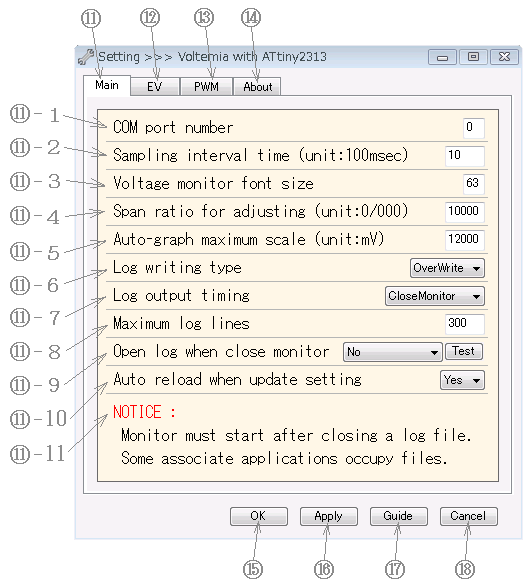Focus the Sampling interval time field
Viewport: 529px width, 582px height.
(x=465, y=156)
